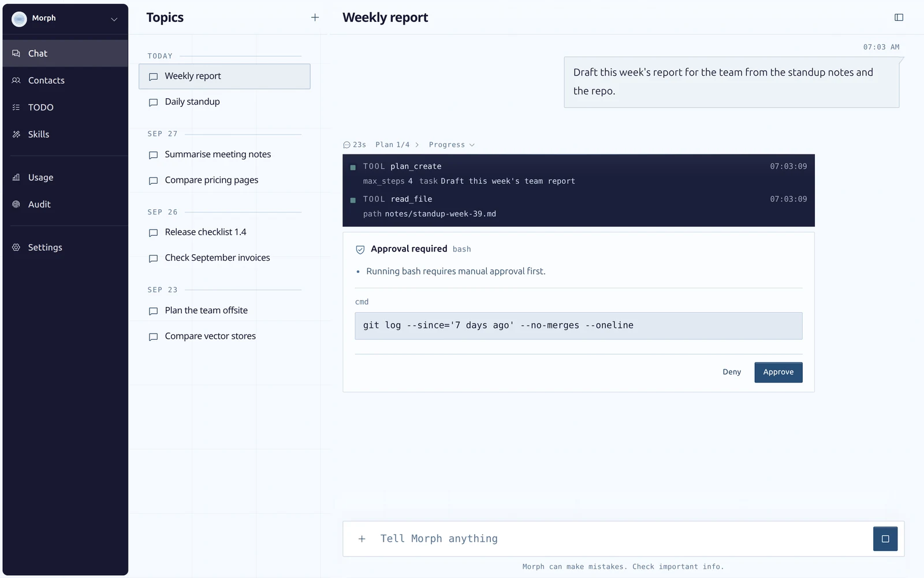Approve the bash command
The width and height of the screenshot is (924, 578).
click(778, 372)
